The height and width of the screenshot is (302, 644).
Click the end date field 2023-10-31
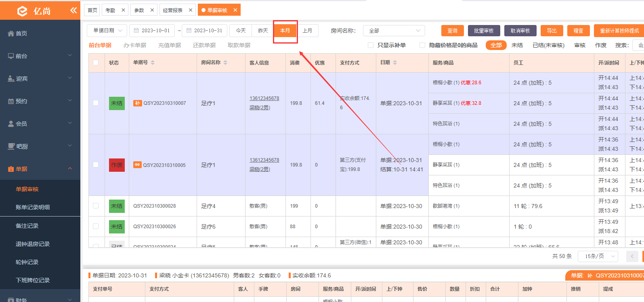[204, 31]
